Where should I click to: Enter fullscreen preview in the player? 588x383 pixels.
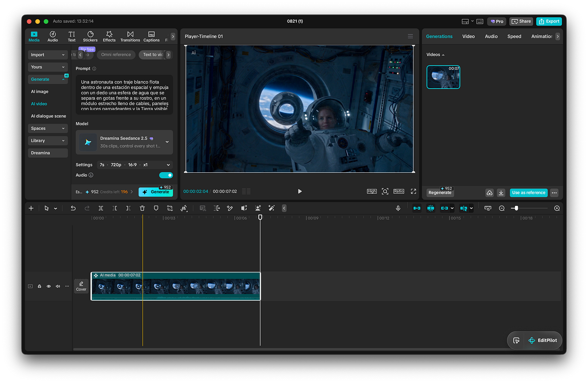point(414,191)
